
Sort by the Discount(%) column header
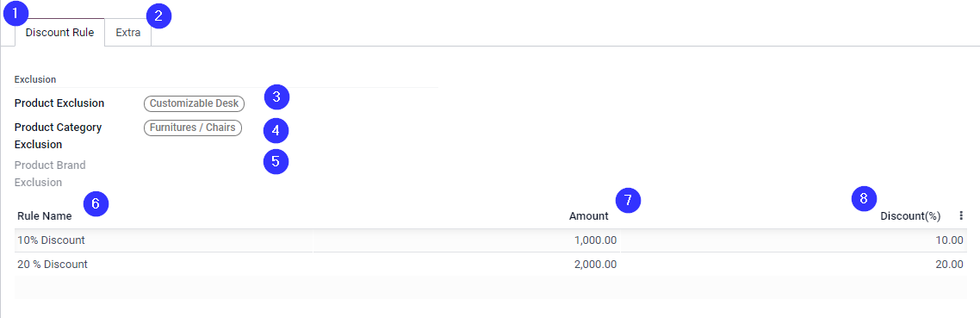point(910,216)
